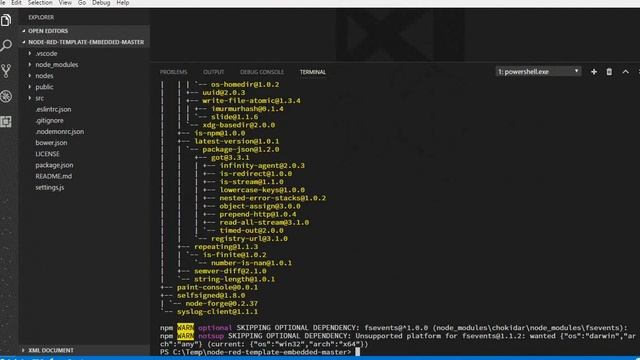Screen dimensions: 640x360
Task: Open the Extensions view icon
Action: [x=6, y=122]
